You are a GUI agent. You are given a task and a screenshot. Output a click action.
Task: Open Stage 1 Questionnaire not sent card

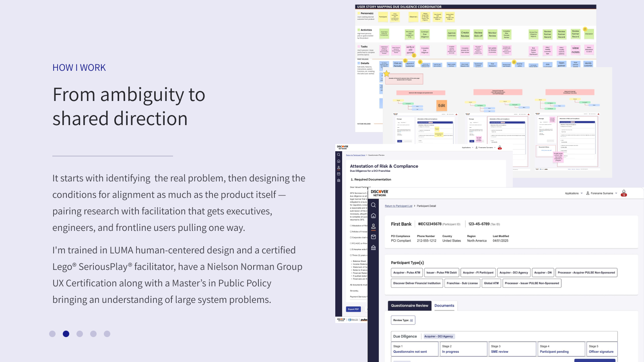[415, 349]
